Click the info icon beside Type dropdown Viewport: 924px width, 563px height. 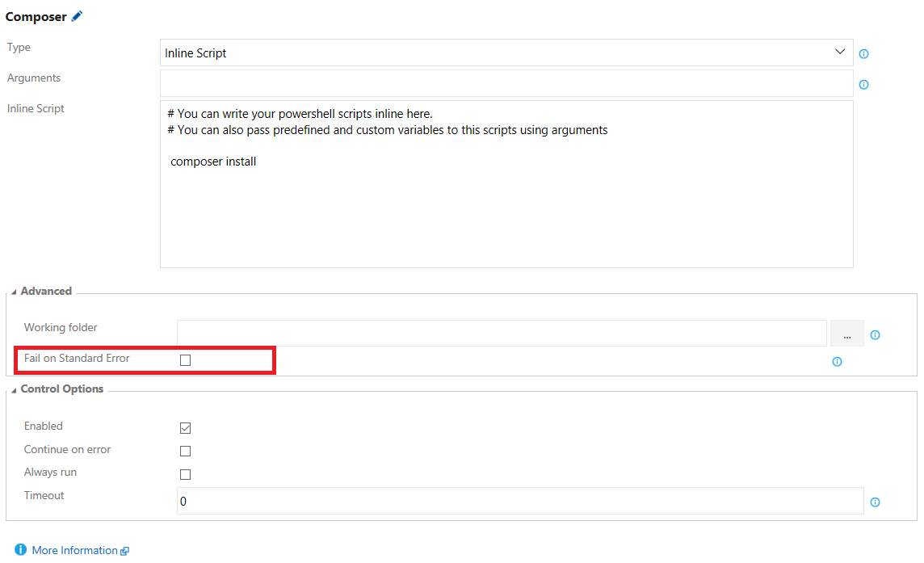tap(863, 54)
